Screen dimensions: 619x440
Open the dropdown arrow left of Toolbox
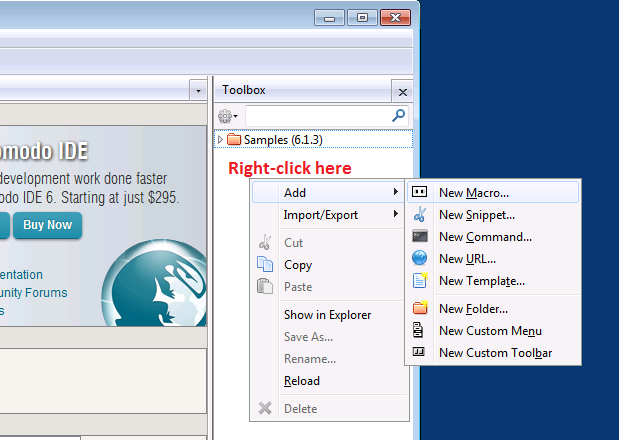[x=198, y=91]
